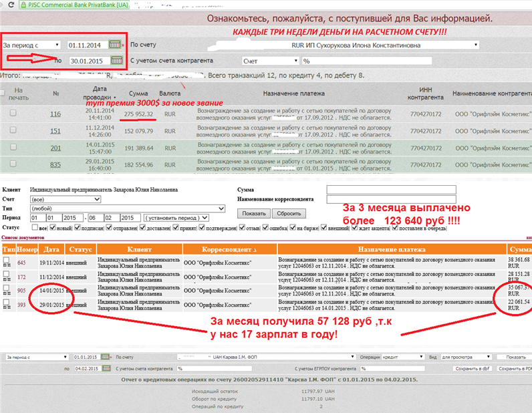Select checkbox for document 172

point(6,274)
